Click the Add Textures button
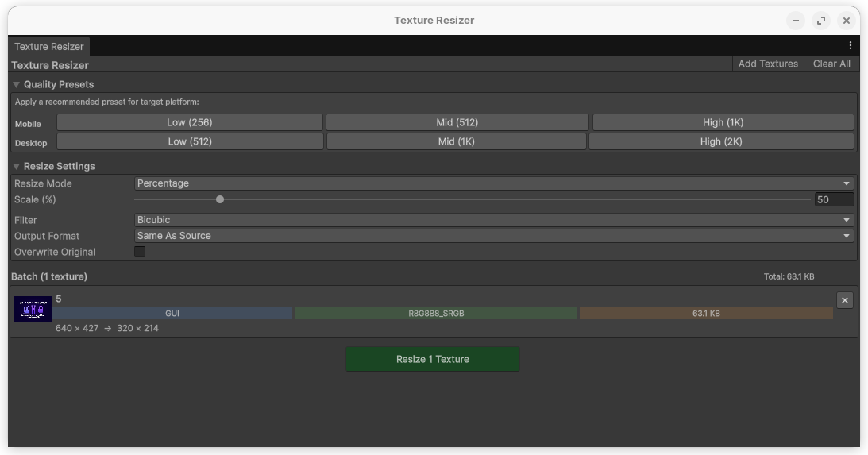868x455 pixels. point(767,64)
